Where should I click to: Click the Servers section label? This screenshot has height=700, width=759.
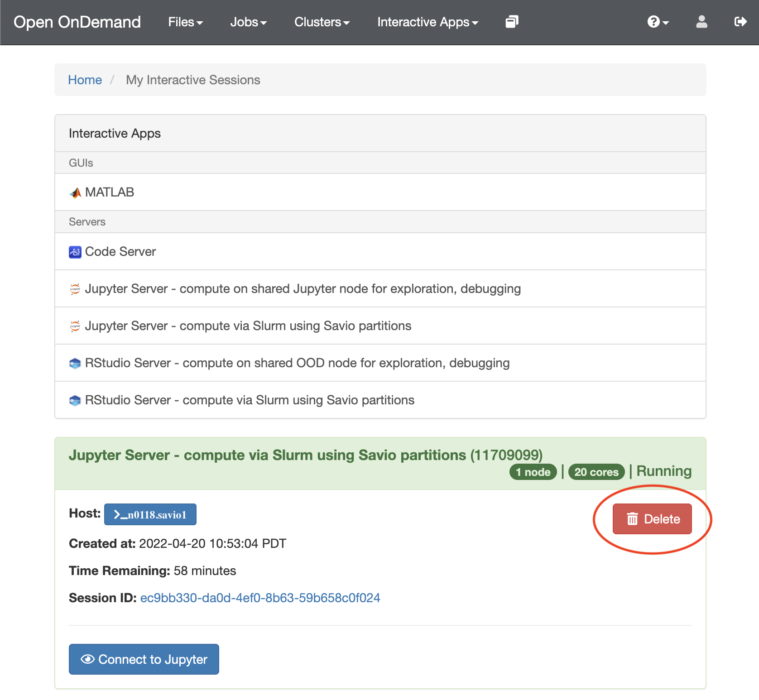(x=87, y=222)
